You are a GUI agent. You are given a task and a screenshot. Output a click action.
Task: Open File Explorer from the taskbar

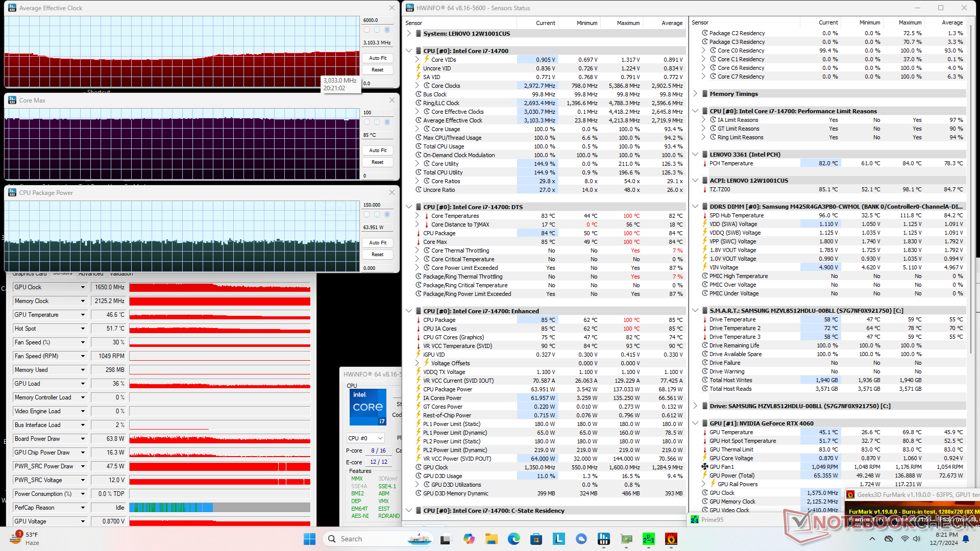[x=491, y=539]
